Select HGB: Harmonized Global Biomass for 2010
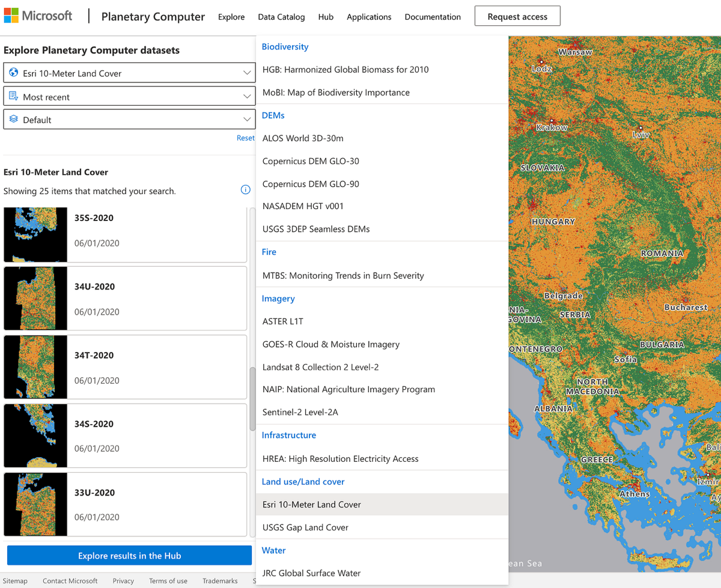721x588 pixels. tap(382, 69)
